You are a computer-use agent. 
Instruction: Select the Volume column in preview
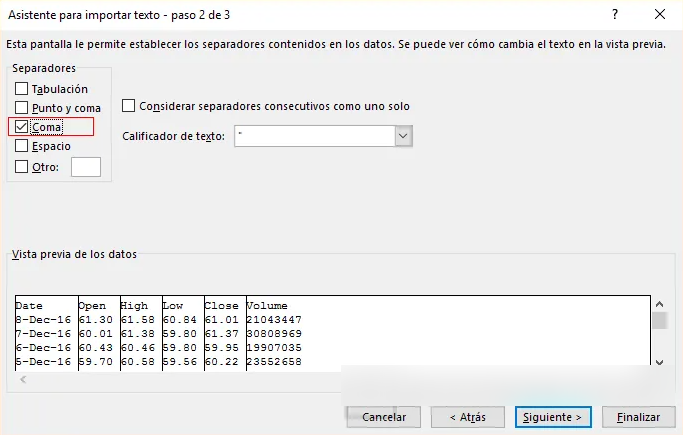tap(267, 306)
